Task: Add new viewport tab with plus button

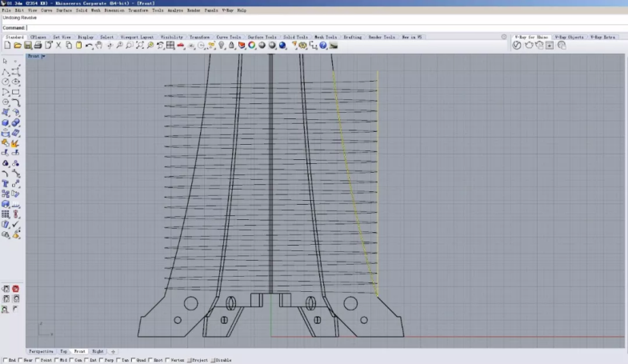Action: click(113, 351)
